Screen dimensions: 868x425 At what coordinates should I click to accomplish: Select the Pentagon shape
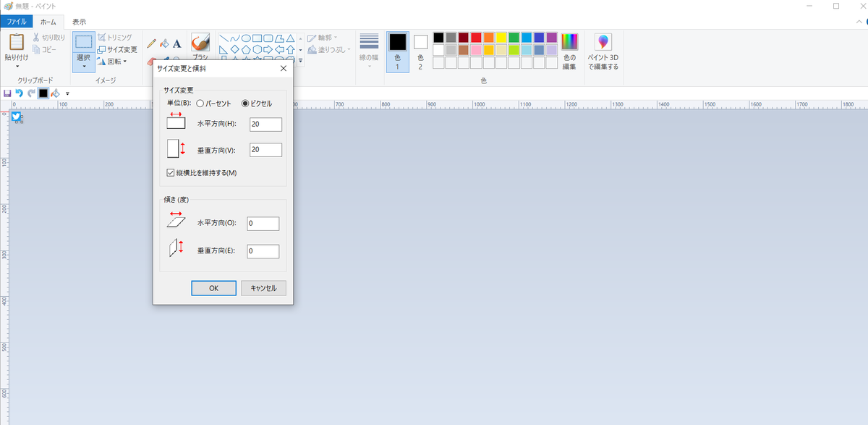(x=246, y=49)
